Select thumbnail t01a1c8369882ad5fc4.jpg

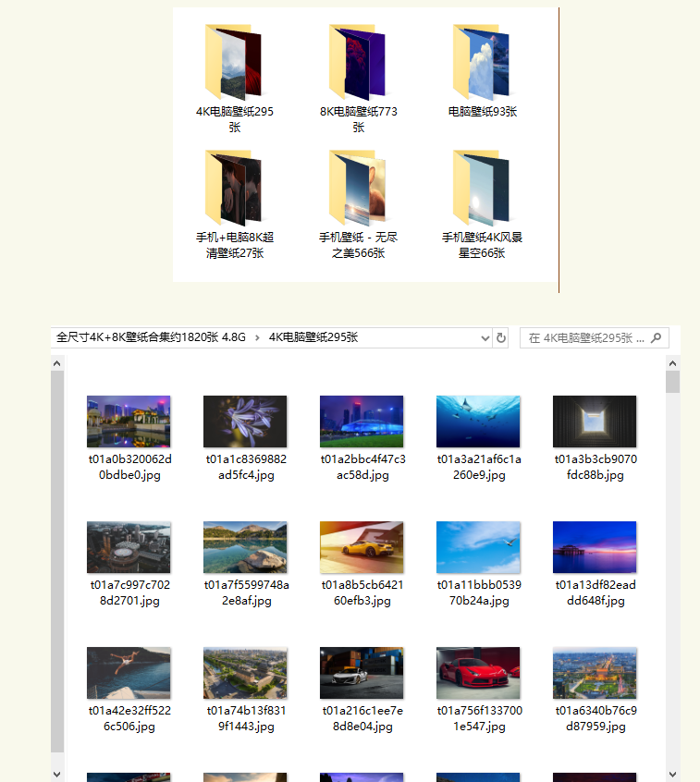point(245,422)
